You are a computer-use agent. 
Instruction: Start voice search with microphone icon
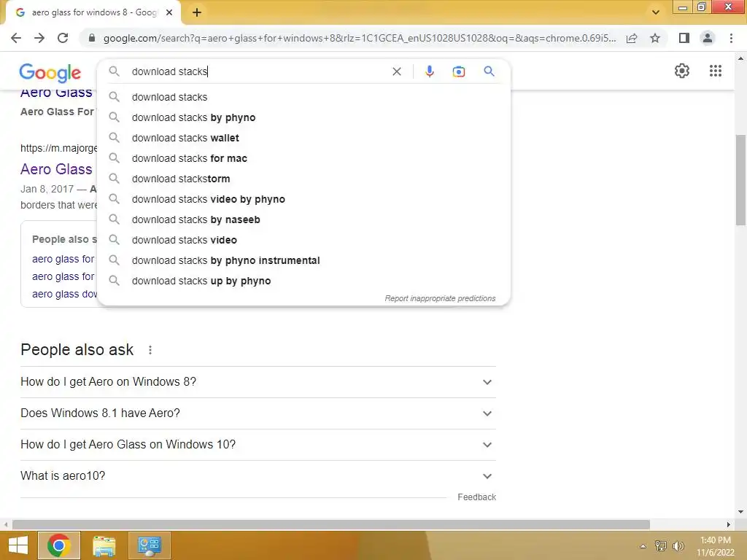pyautogui.click(x=429, y=71)
